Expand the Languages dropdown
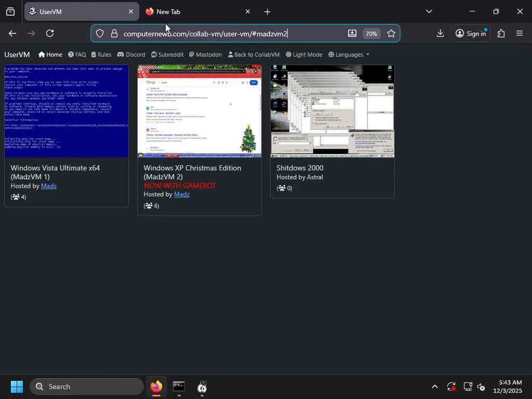 [x=349, y=55]
